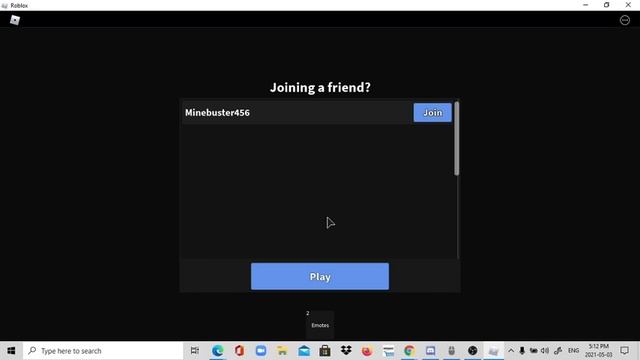
Task: Open the three-dot options button top right
Action: [x=624, y=20]
